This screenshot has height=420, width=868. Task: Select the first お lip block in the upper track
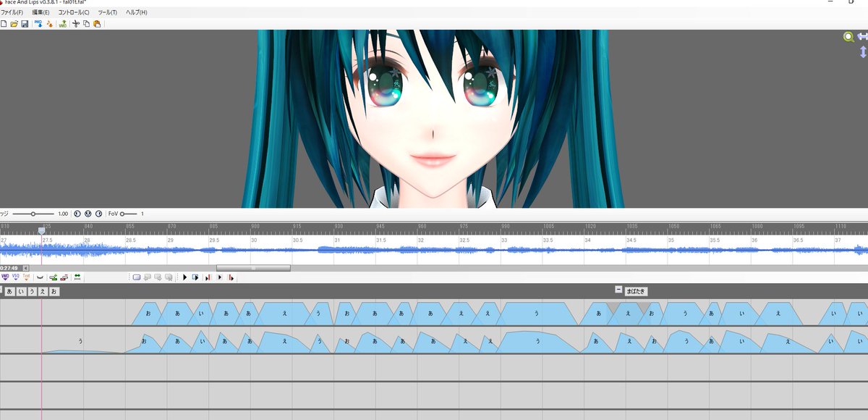pyautogui.click(x=147, y=314)
